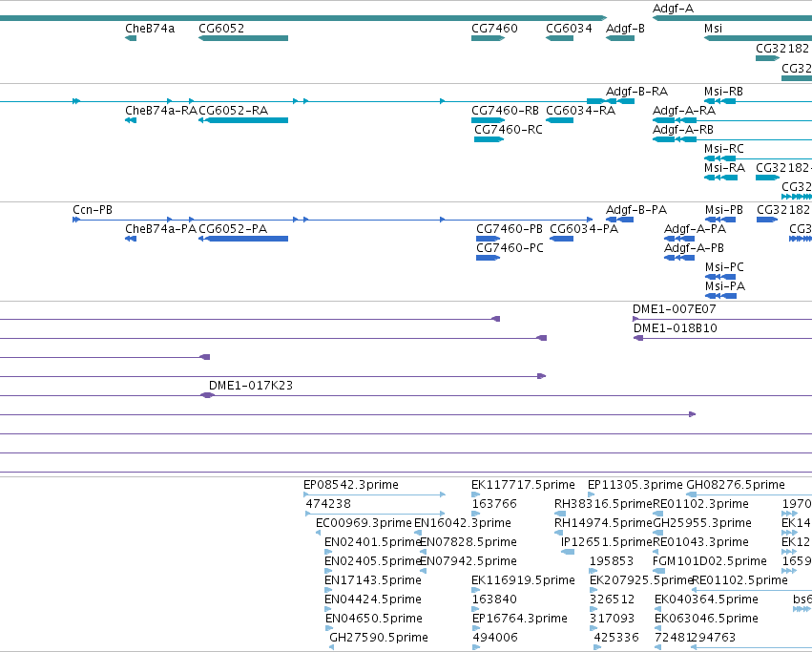
Task: Open the GH27590.5prime EST label
Action: click(379, 639)
